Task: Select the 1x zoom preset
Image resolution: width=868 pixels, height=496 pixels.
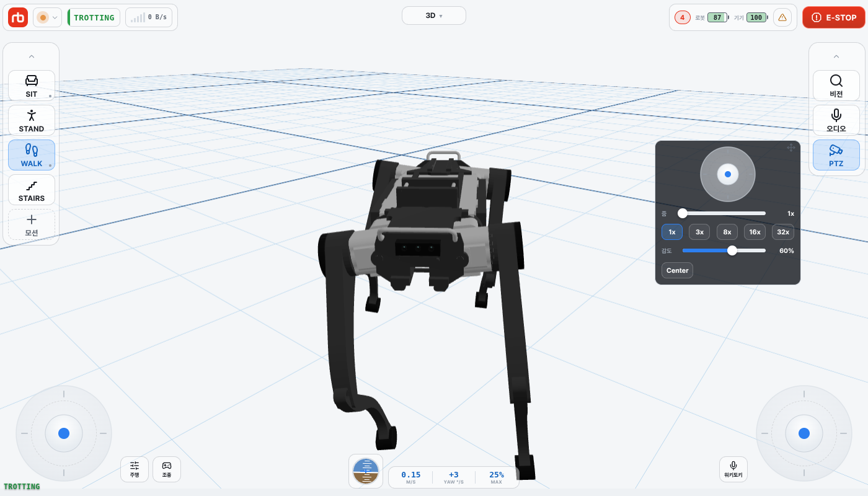Action: click(x=672, y=232)
